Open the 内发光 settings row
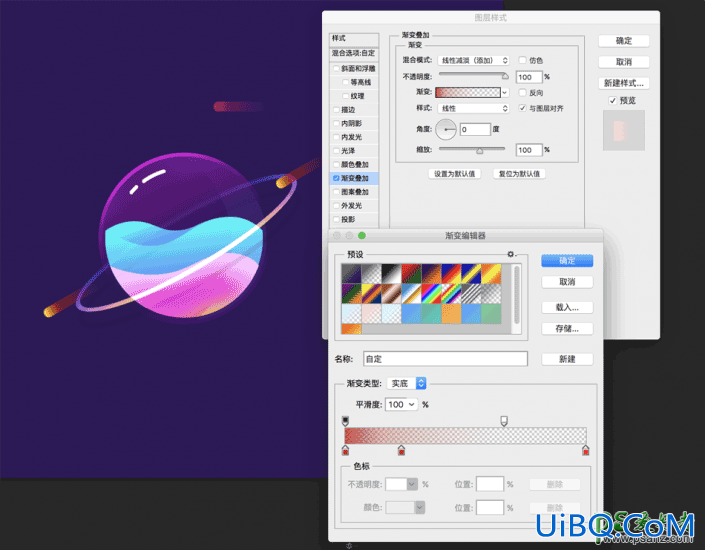The height and width of the screenshot is (550, 705). coord(354,137)
